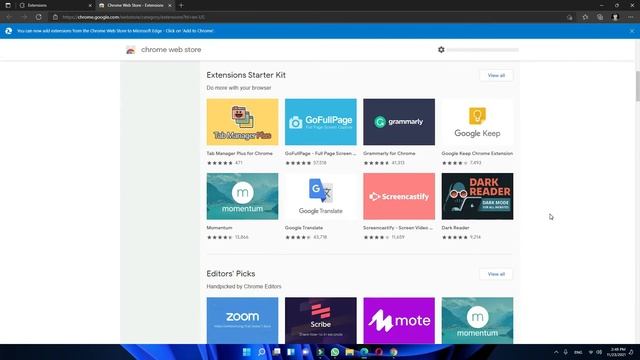This screenshot has width=640, height=360.
Task: Open the Widgets taskbar icon
Action: tap(291, 352)
